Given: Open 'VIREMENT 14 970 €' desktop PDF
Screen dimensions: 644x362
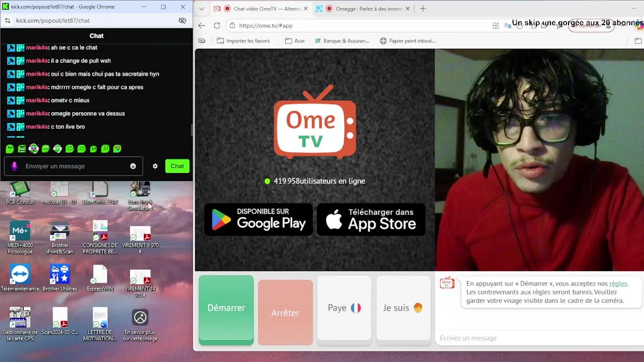Looking at the screenshot, I should [140, 283].
